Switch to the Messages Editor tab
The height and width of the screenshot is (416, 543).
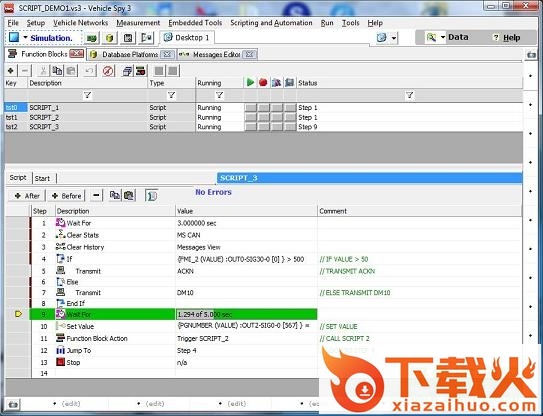pos(216,54)
